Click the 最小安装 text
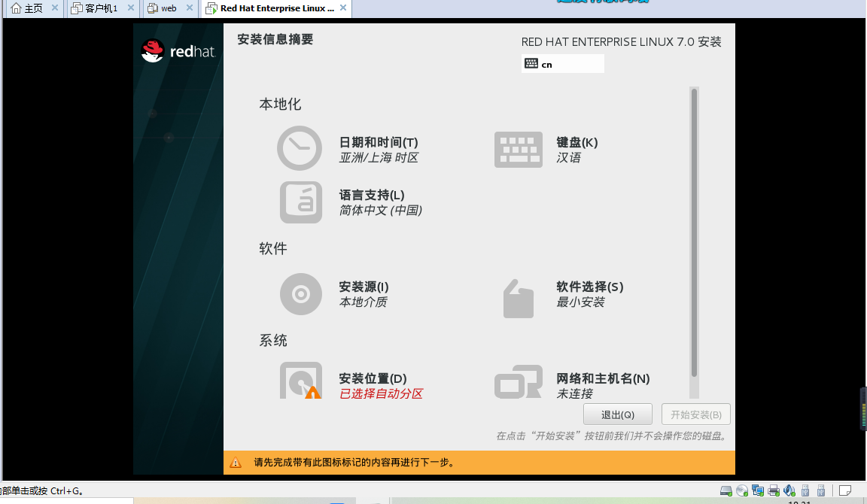Image resolution: width=867 pixels, height=504 pixels. (580, 302)
